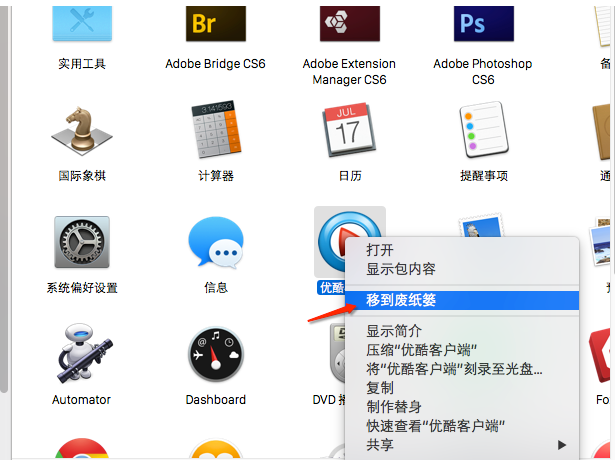Image resolution: width=615 pixels, height=460 pixels.
Task: Select the Google Chrome icon at bottom
Action: click(82, 449)
